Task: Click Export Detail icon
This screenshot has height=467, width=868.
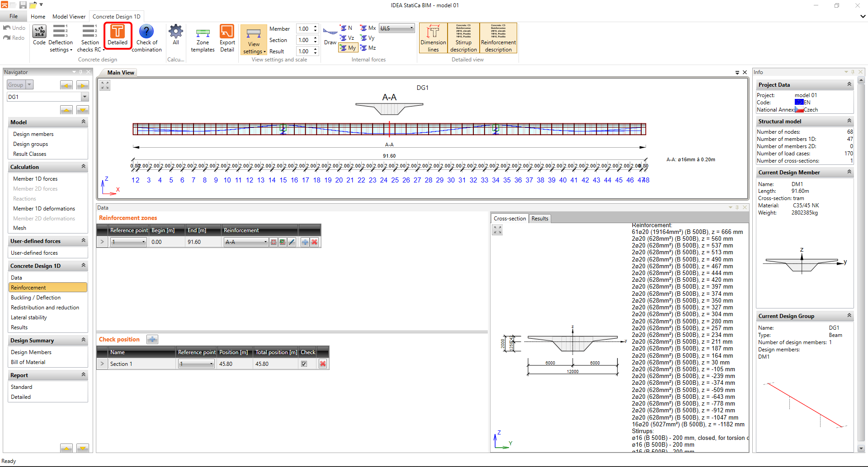Action: 227,38
